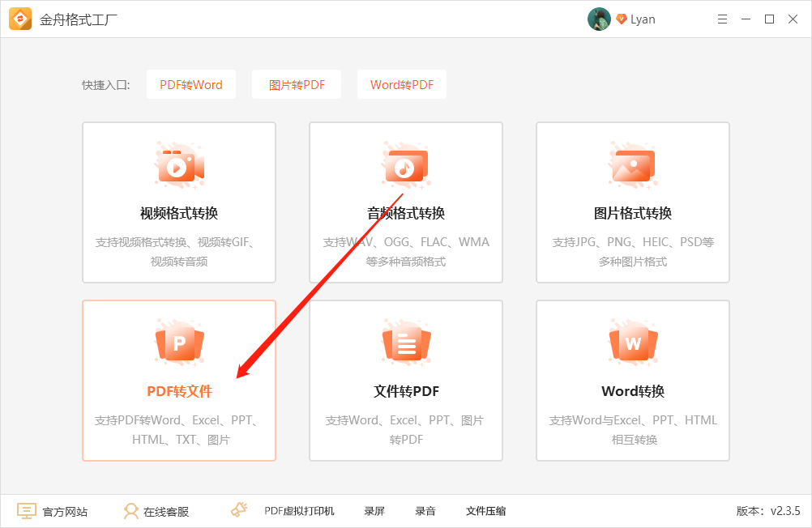Click the document lines file icon
This screenshot has height=528, width=812.
click(406, 343)
